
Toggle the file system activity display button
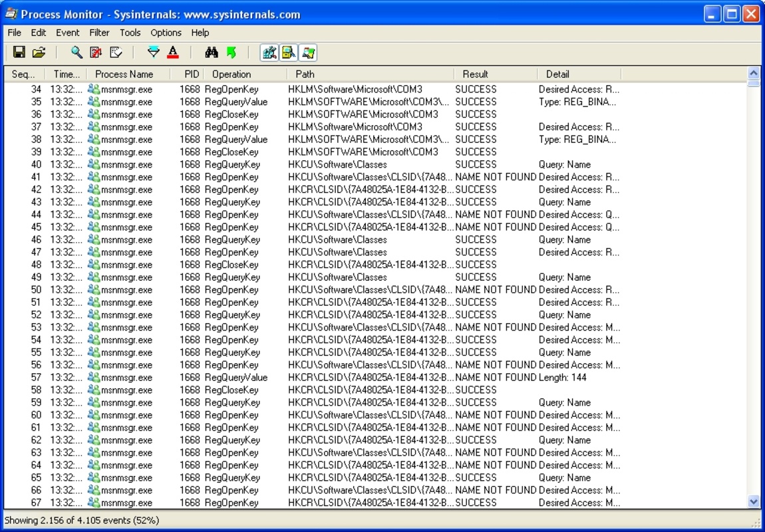[x=288, y=53]
